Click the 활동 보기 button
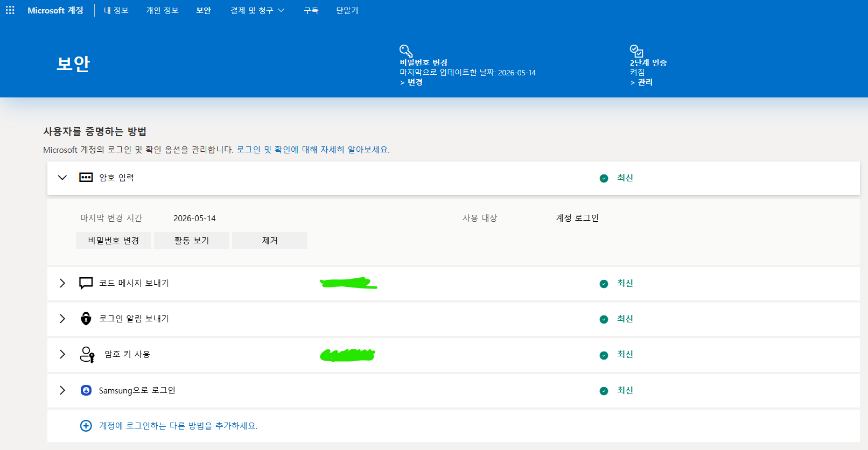The image size is (868, 450). coord(192,241)
